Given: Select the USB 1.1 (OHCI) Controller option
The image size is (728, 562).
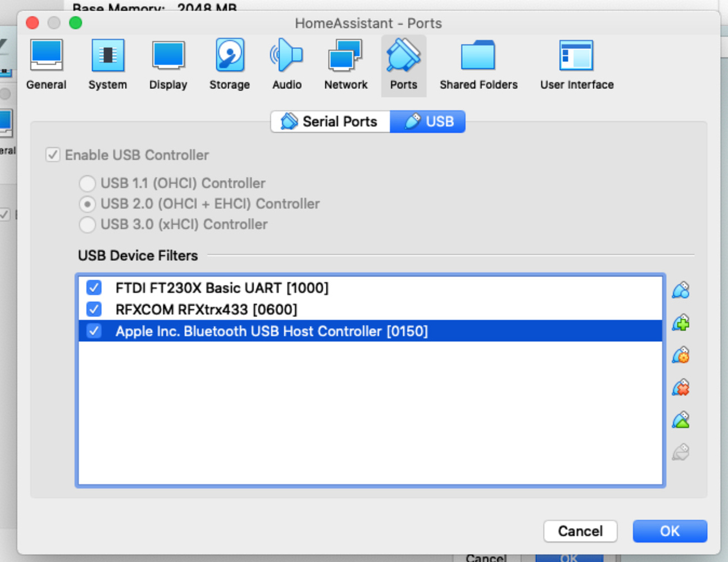Looking at the screenshot, I should coord(88,183).
